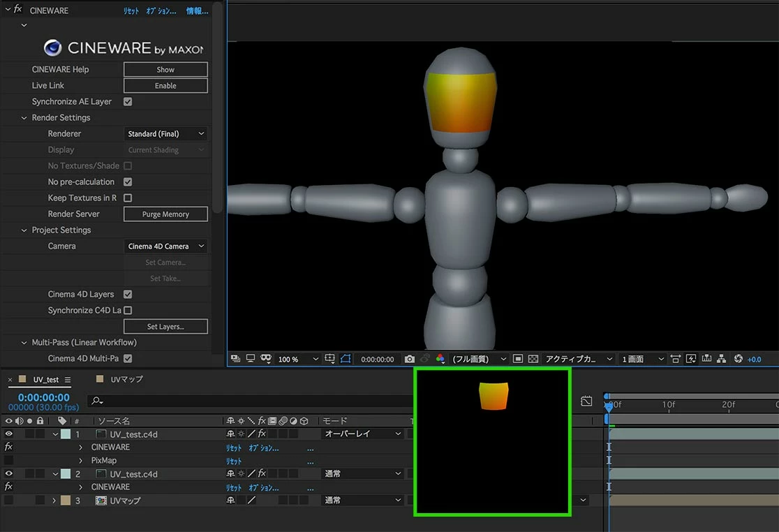The width and height of the screenshot is (779, 532).
Task: Open the resolution dropdown (フル画質)
Action: 479,359
